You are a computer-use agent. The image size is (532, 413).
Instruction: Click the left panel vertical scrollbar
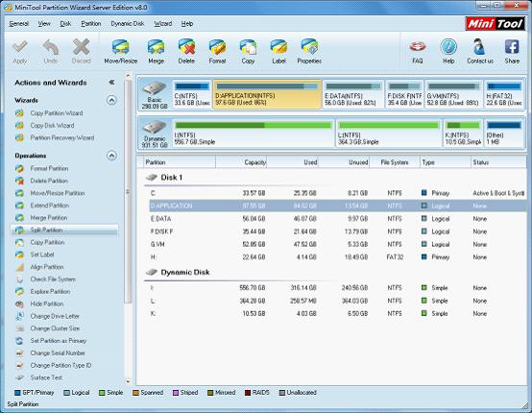(x=128, y=191)
